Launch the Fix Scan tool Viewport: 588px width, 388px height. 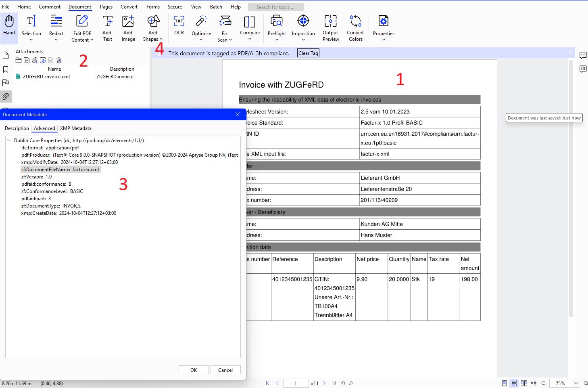click(225, 28)
